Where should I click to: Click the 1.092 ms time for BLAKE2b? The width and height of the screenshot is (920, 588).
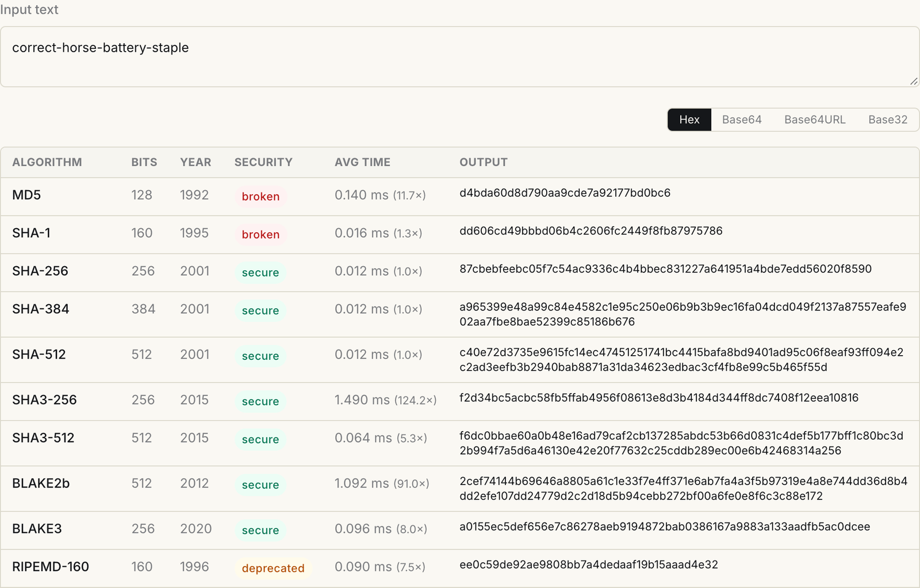pos(382,483)
